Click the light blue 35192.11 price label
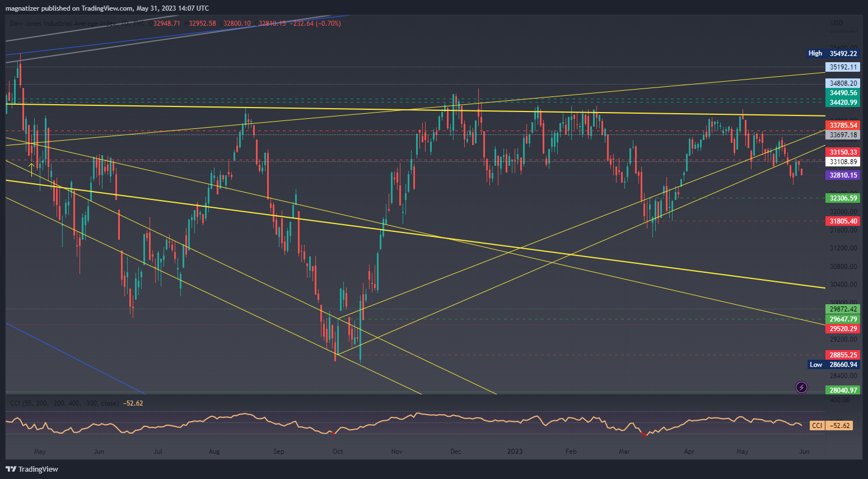868x479 pixels. (843, 67)
